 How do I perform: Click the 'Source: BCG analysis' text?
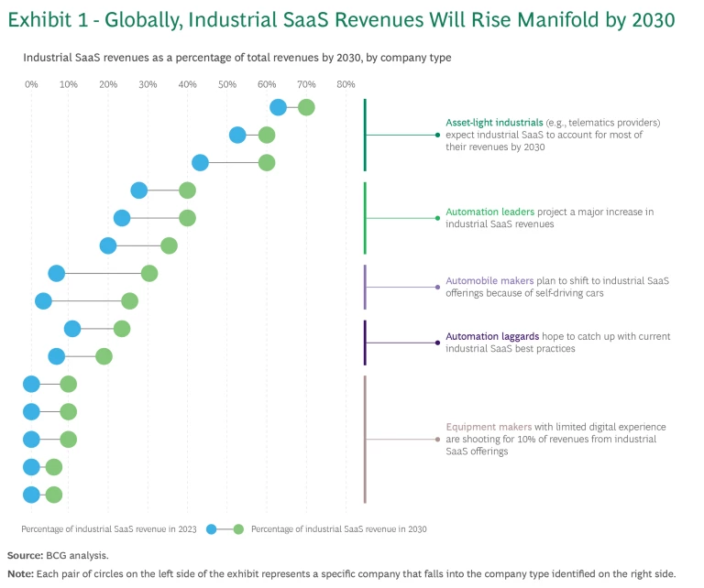coord(58,555)
